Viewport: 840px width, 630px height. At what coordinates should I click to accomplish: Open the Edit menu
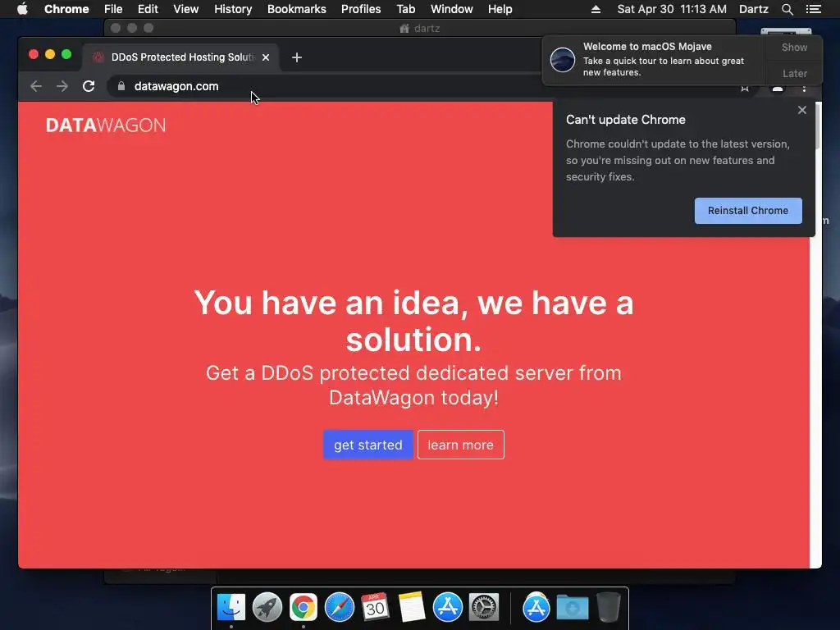[148, 9]
